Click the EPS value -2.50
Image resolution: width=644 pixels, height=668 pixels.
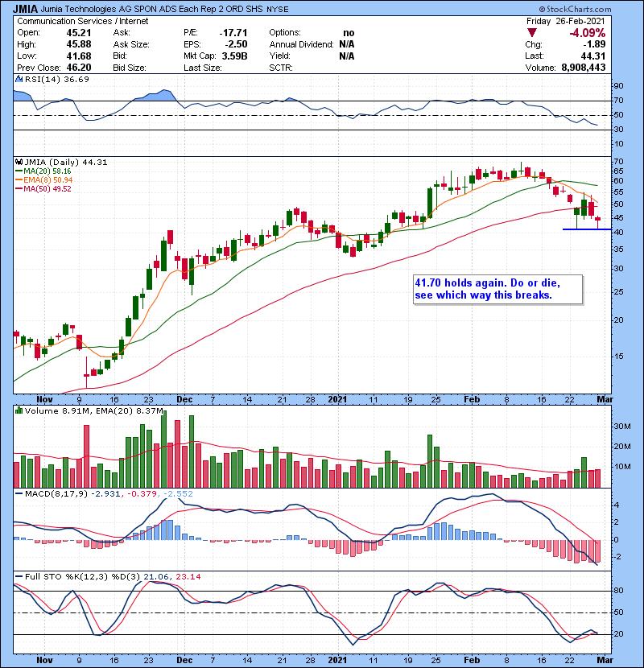click(236, 44)
